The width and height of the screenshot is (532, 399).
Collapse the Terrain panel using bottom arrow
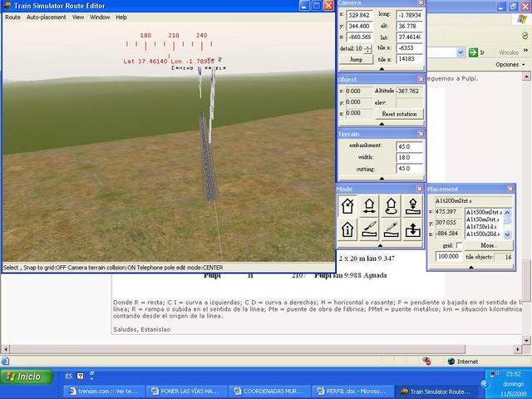(x=382, y=178)
